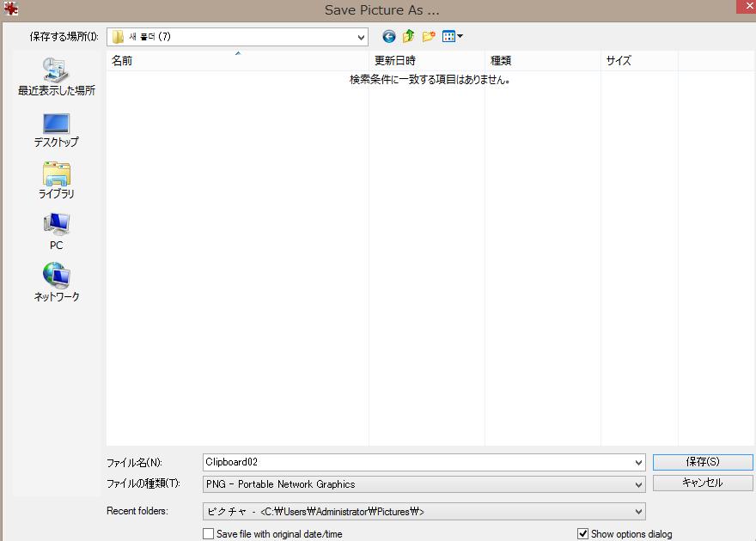
Task: Open ライブラリ in the sidebar
Action: click(x=57, y=181)
